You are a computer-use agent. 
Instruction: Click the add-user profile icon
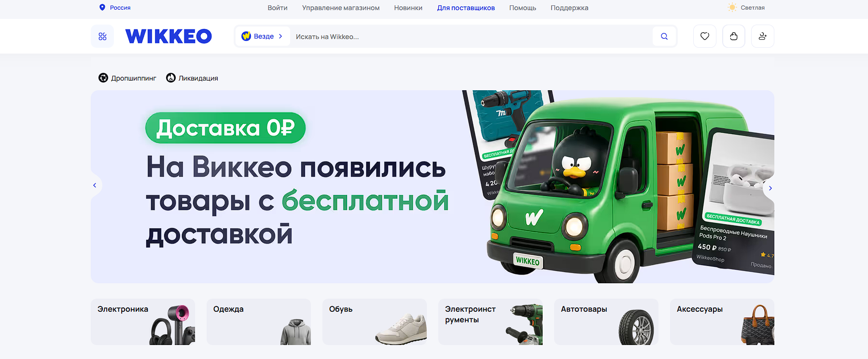(x=763, y=36)
